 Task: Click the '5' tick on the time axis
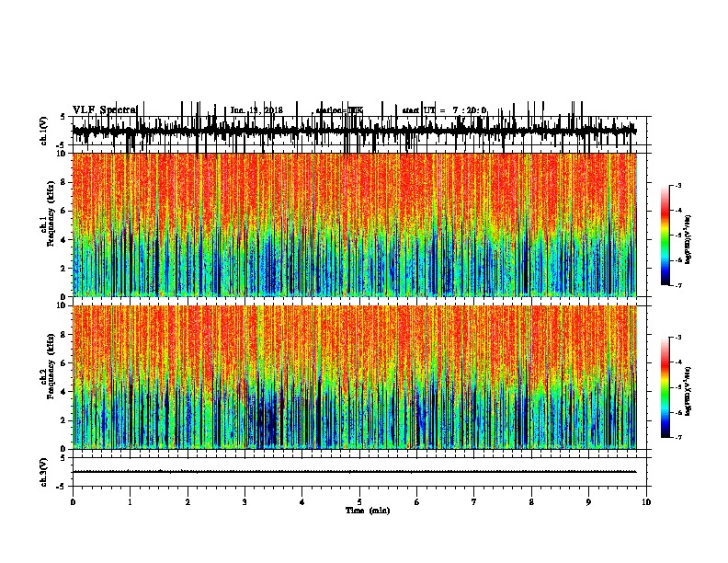tap(359, 502)
